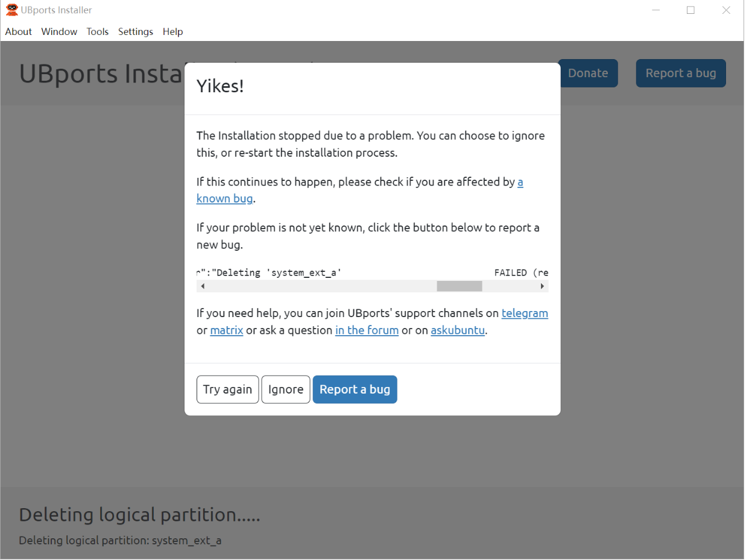
Task: Open the About menu
Action: [x=19, y=31]
